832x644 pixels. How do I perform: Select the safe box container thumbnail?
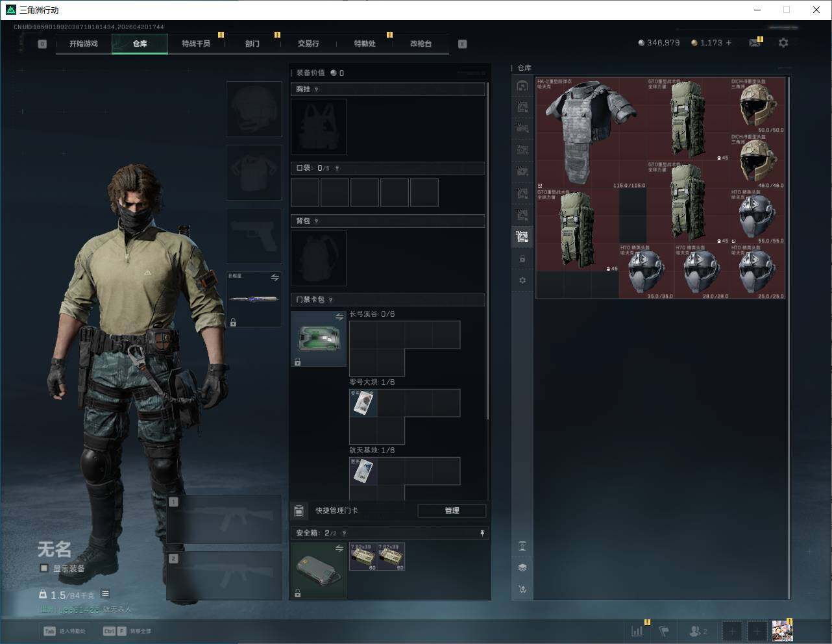click(x=319, y=571)
